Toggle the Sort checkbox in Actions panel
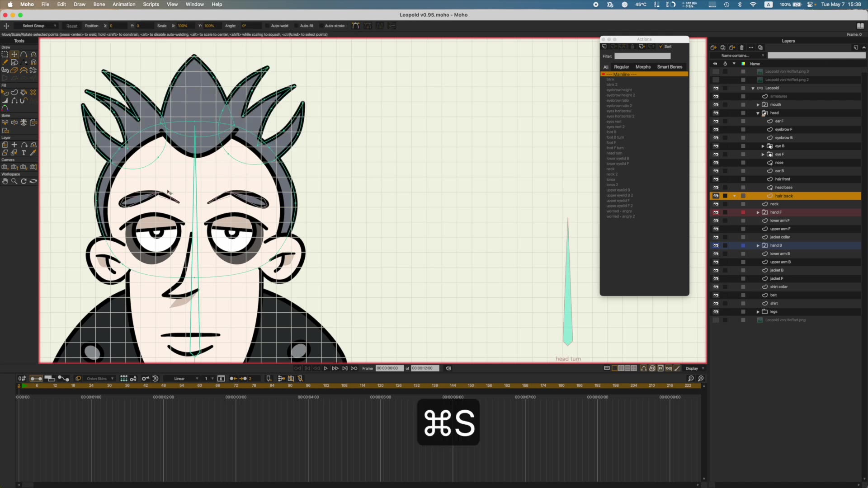Image resolution: width=868 pixels, height=488 pixels. tap(661, 47)
